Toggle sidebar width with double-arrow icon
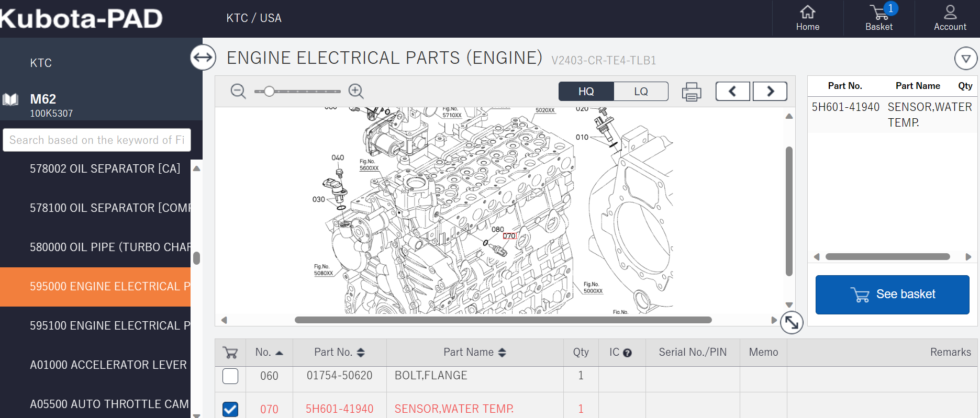Viewport: 980px width, 418px height. click(x=203, y=58)
